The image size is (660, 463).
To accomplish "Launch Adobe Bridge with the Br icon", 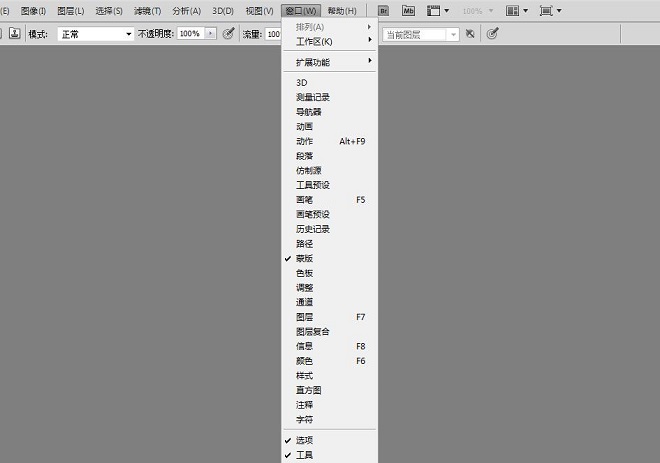I will click(x=383, y=10).
